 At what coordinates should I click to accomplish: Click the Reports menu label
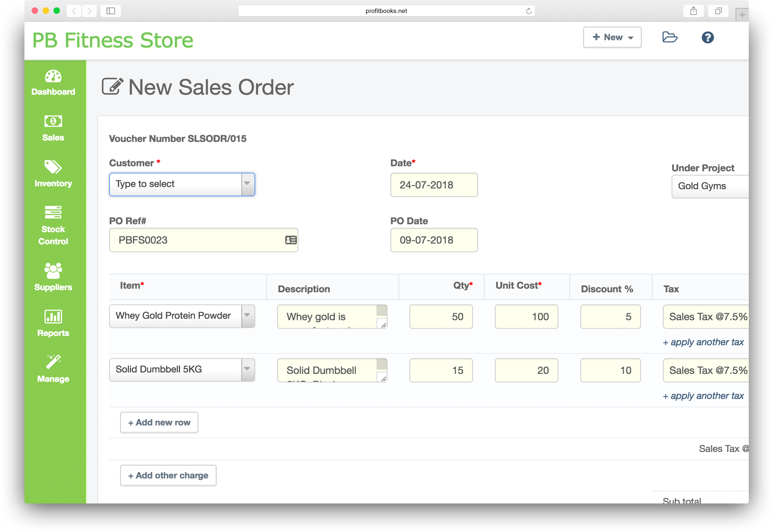(53, 333)
